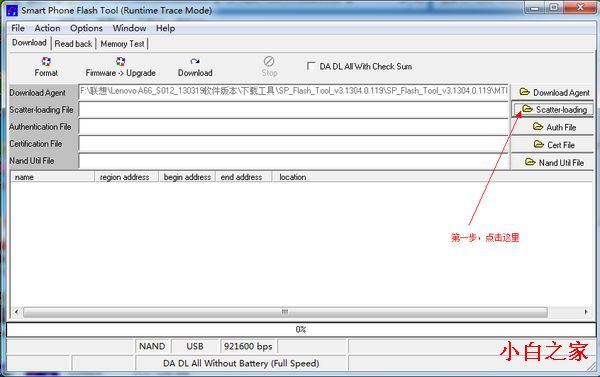Click the Download arrow icon
Screen dimensions: 600x377
[195, 61]
